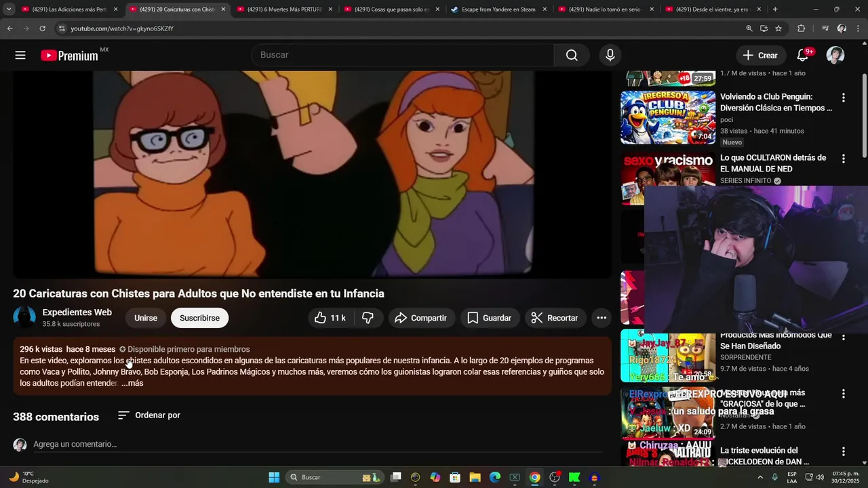Click the Recortar clip button
868x488 pixels.
[555, 318]
